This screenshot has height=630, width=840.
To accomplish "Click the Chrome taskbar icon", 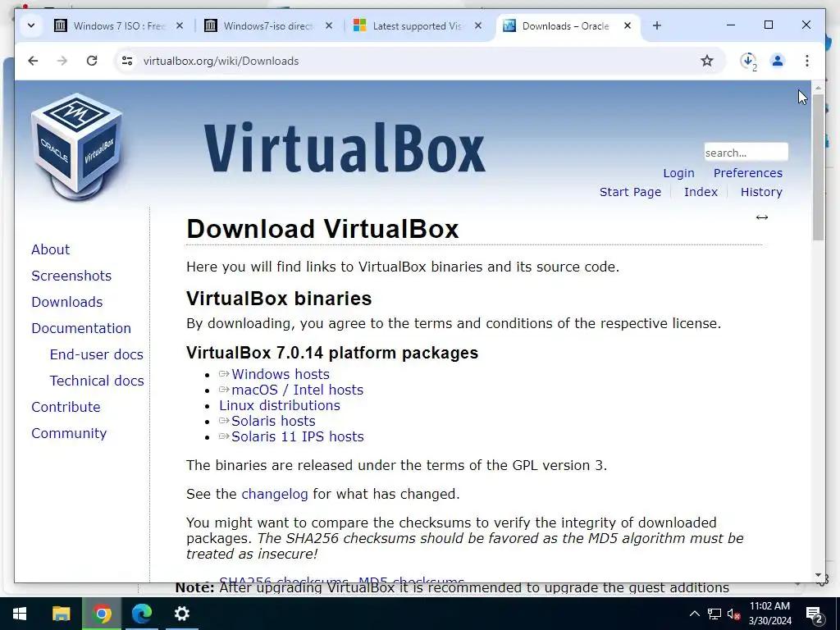I will pyautogui.click(x=102, y=614).
